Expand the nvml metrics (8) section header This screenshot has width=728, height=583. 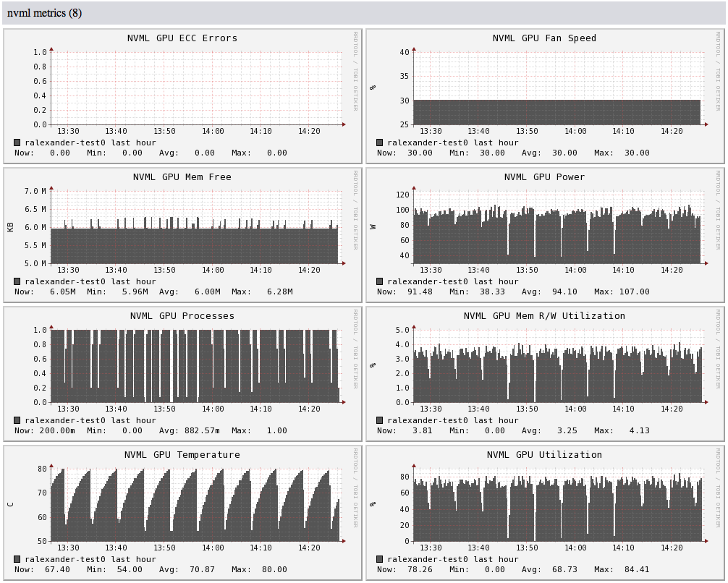(43, 13)
